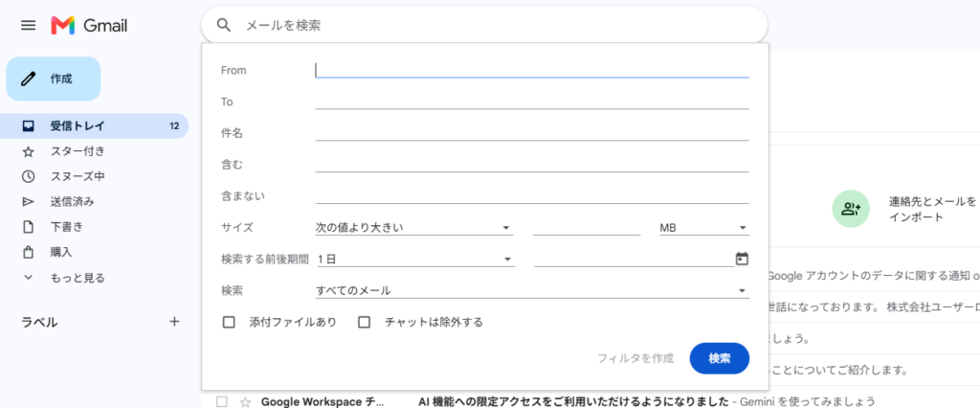This screenshot has width=980, height=408.
Task: Click the shopping bag icon beside 購入
Action: 28,252
